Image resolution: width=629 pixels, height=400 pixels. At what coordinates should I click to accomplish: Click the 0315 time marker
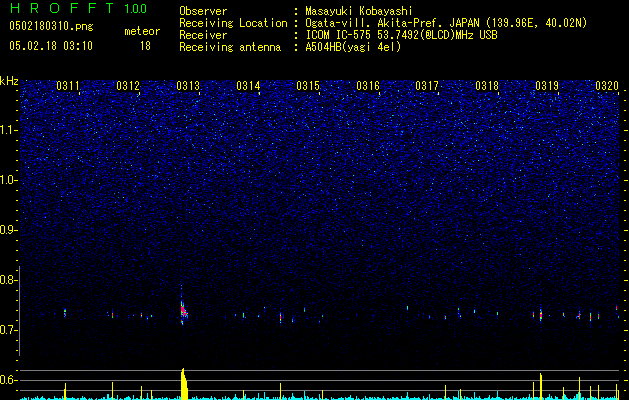coord(308,85)
